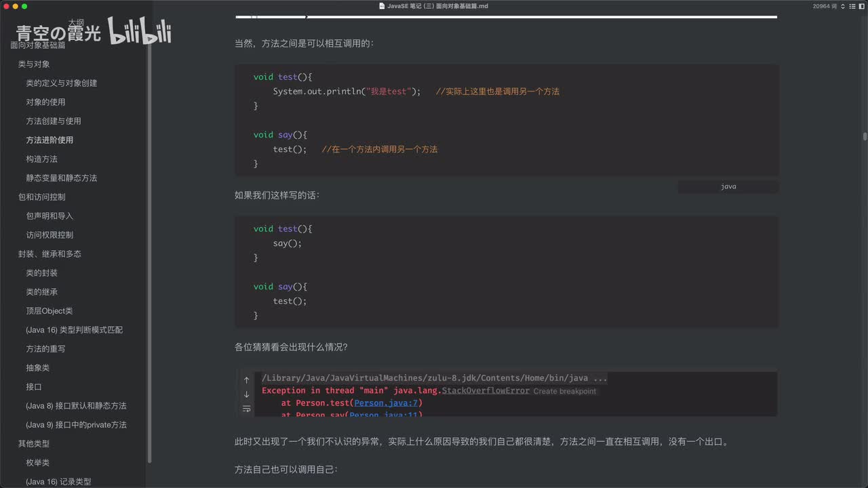Go to 抽象类 section
Viewport: 868px width, 488px height.
pyautogui.click(x=38, y=368)
